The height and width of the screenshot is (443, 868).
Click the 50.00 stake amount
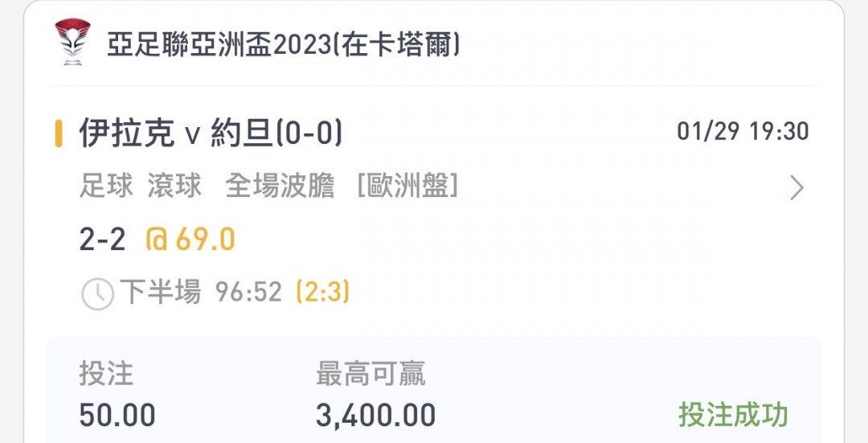[x=117, y=416]
